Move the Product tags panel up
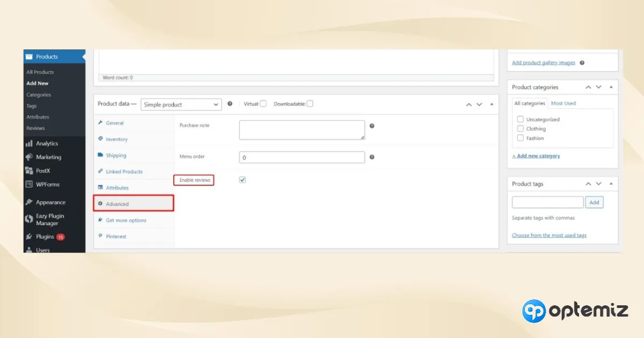This screenshot has width=644, height=338. (x=588, y=183)
